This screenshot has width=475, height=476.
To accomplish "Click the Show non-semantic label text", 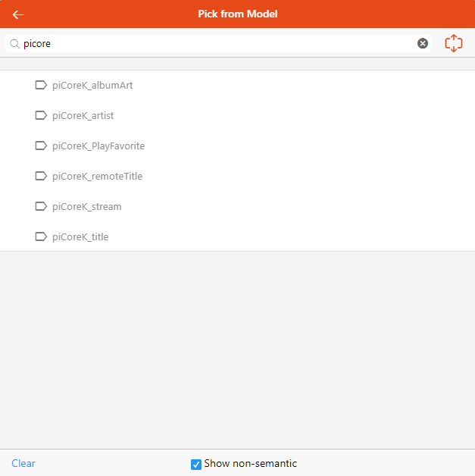I will [x=251, y=463].
